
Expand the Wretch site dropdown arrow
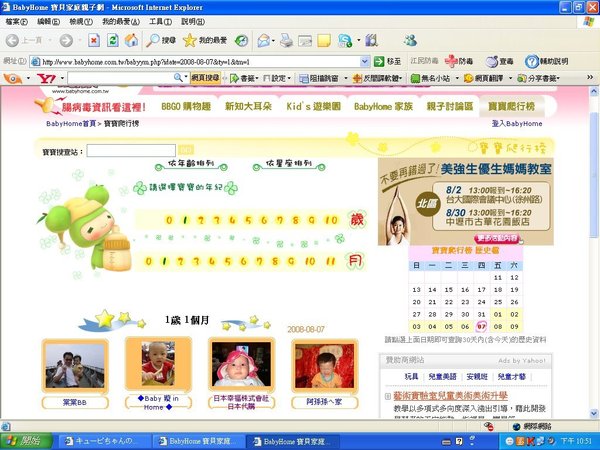click(457, 78)
